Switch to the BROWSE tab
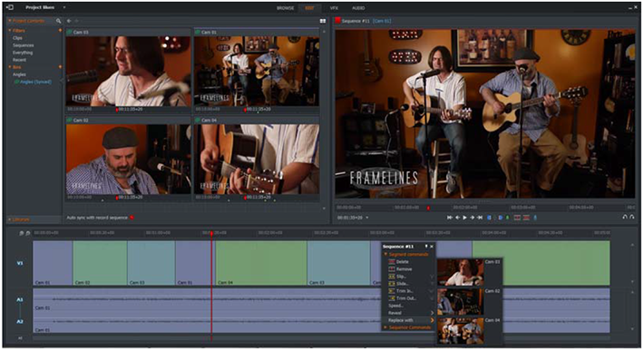The height and width of the screenshot is (350, 644). coord(285,8)
